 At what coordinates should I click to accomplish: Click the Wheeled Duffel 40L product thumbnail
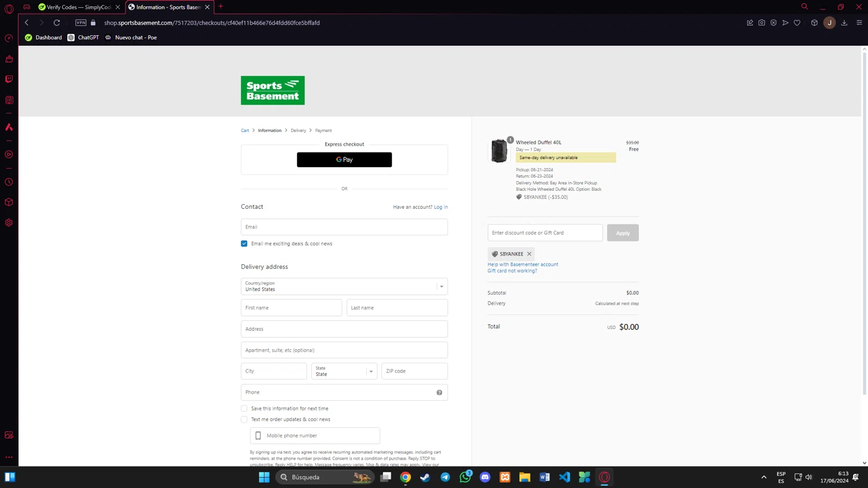(499, 151)
